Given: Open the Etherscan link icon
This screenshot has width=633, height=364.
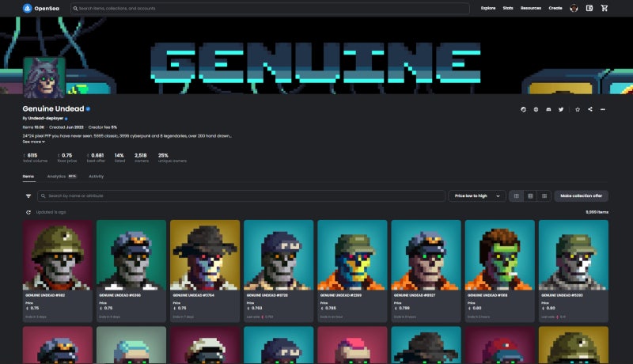Looking at the screenshot, I should pos(523,109).
